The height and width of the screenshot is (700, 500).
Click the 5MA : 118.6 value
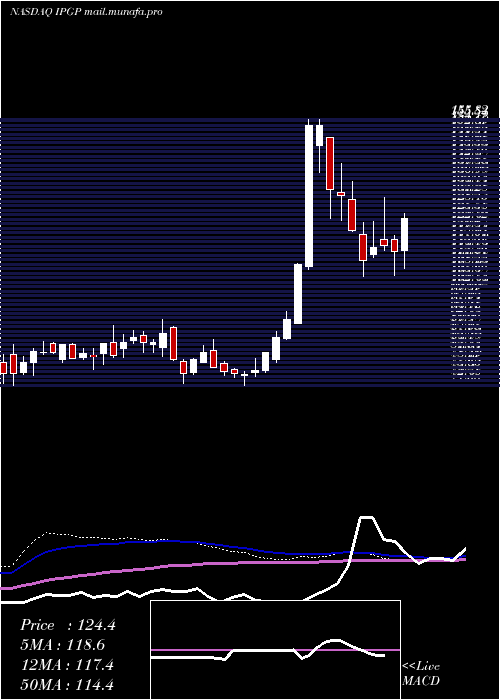tap(63, 645)
